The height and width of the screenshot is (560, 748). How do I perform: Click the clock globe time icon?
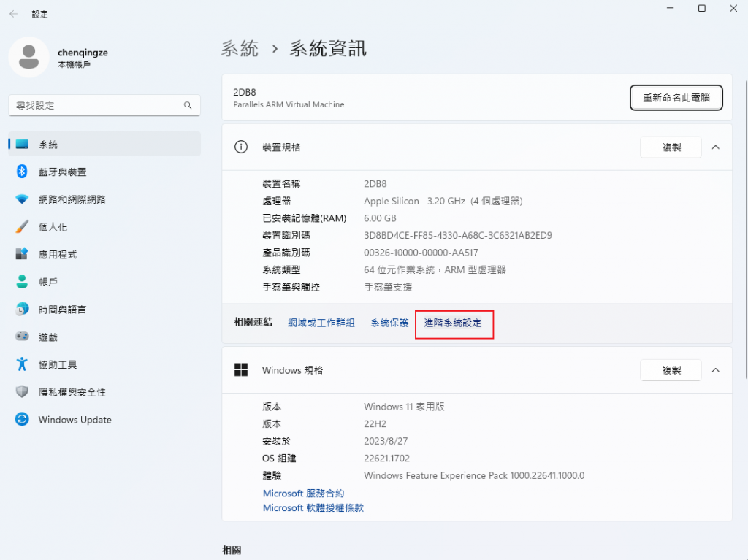22,309
